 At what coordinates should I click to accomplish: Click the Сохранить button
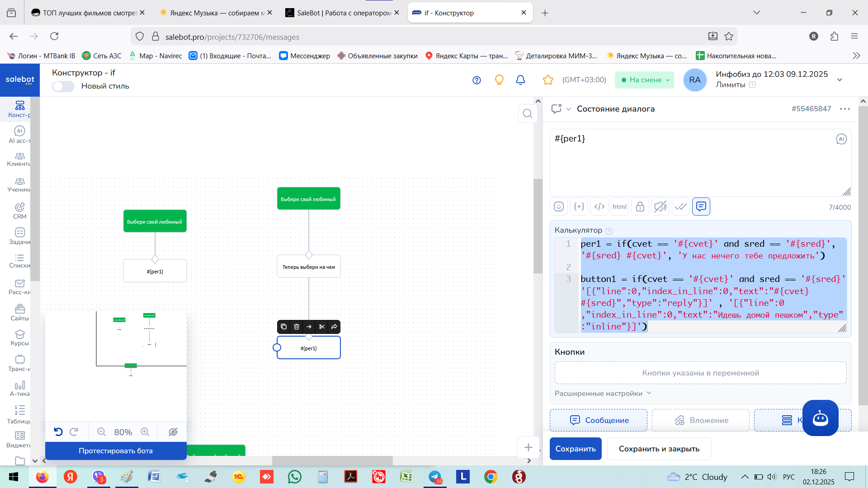coord(576,449)
